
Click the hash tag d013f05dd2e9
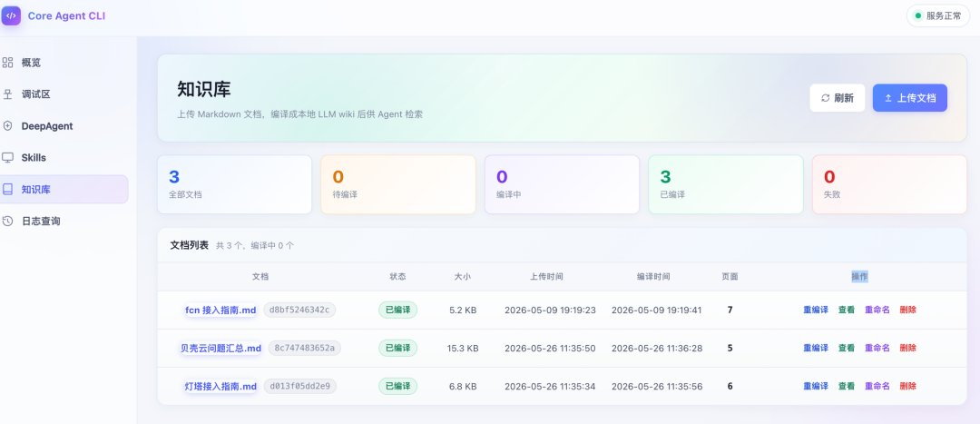[300, 386]
